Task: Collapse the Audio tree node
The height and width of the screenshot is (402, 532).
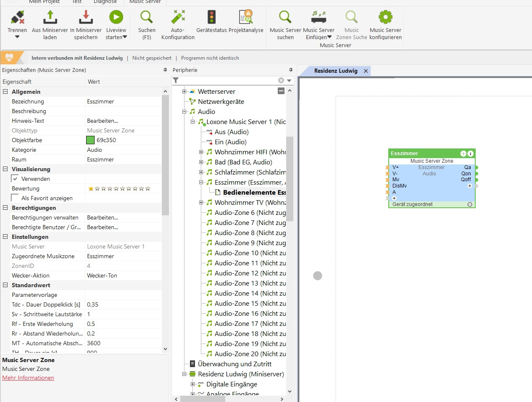Action: [184, 112]
